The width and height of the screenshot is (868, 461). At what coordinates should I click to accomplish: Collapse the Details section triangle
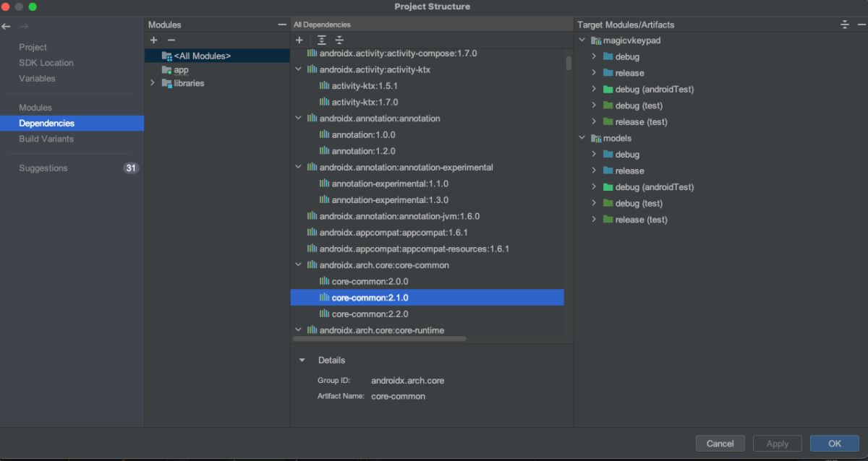coord(302,360)
